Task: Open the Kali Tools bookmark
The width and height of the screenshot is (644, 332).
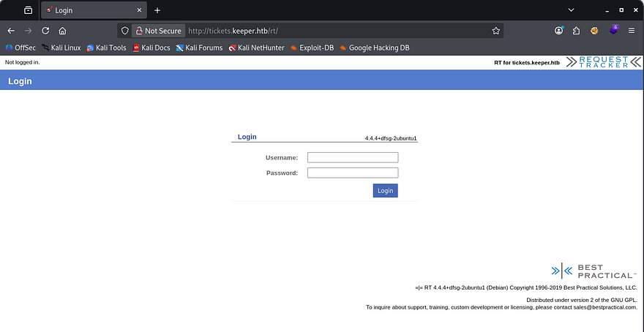Action: coord(106,48)
